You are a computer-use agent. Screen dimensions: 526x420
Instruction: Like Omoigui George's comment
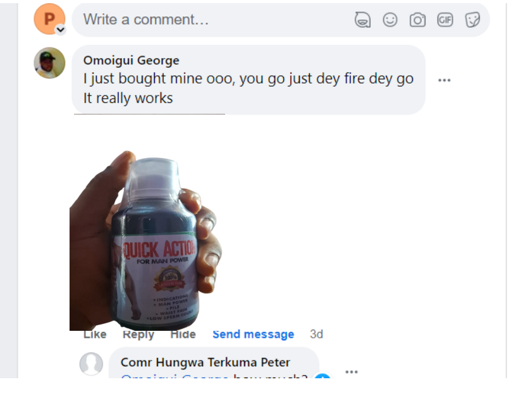(95, 335)
